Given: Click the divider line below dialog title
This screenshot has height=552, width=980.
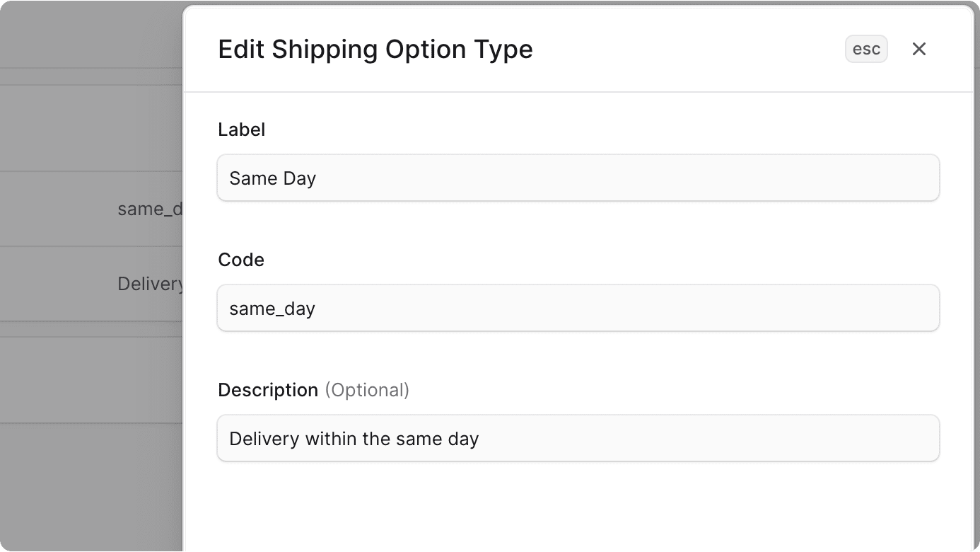Looking at the screenshot, I should [578, 91].
